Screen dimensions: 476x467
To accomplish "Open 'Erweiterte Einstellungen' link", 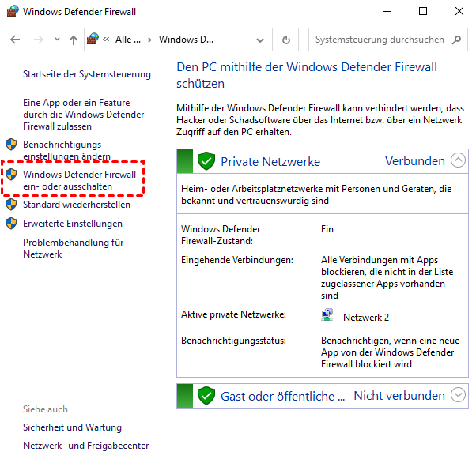I will pyautogui.click(x=73, y=224).
